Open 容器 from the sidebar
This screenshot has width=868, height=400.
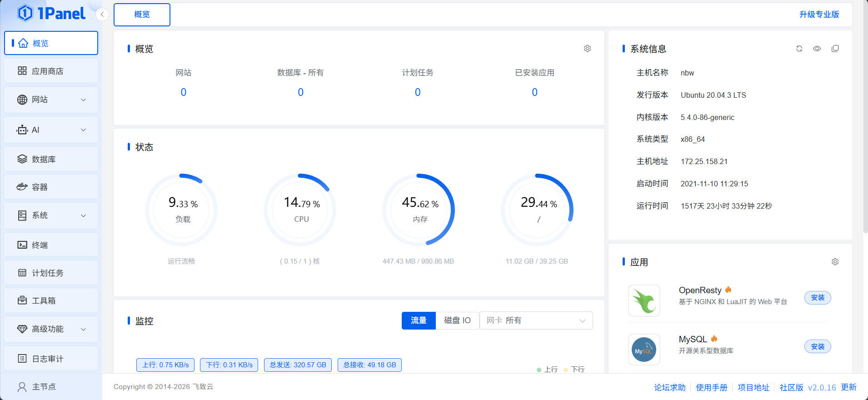51,187
